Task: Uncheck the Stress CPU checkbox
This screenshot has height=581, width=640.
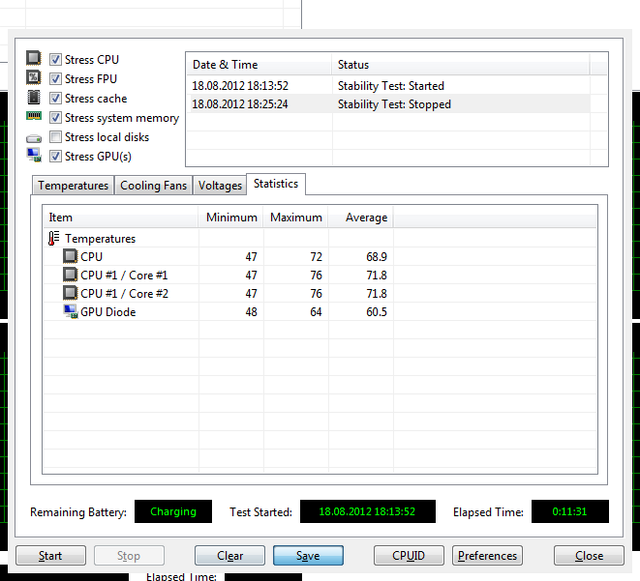Action: coord(56,60)
